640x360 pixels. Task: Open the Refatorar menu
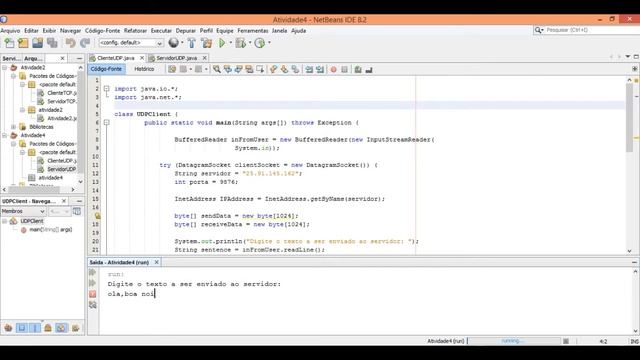tap(135, 31)
